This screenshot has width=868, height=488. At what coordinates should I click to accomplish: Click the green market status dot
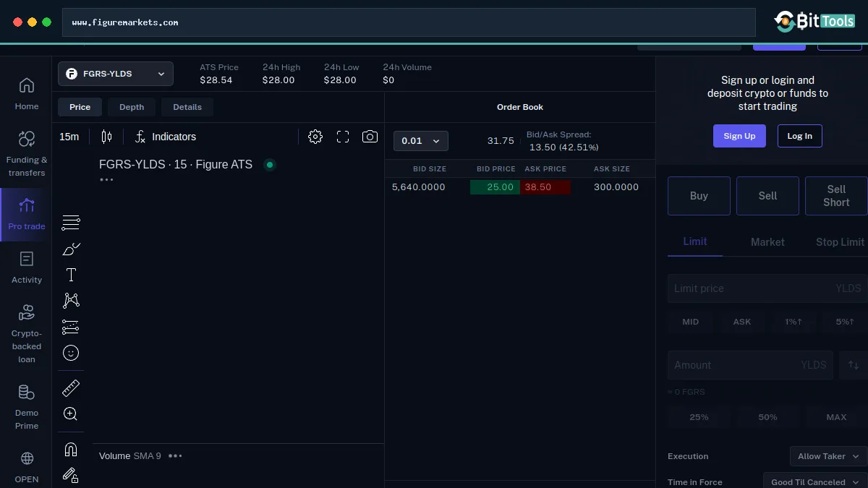(270, 165)
